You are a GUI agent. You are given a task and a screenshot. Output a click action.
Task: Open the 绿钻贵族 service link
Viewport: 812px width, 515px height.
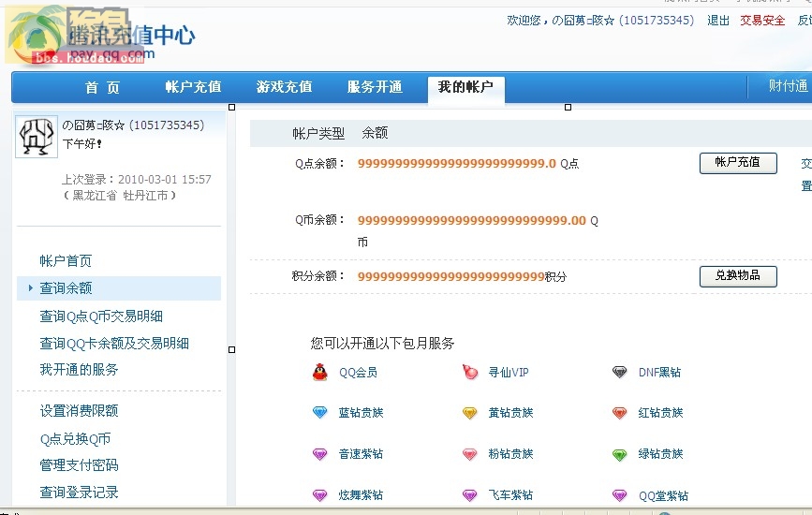pos(660,454)
